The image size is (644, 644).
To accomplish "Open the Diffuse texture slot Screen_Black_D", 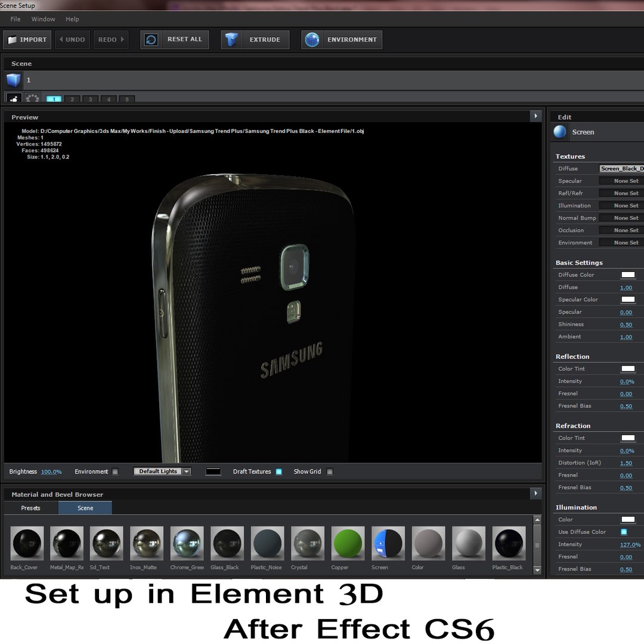I will coord(622,168).
